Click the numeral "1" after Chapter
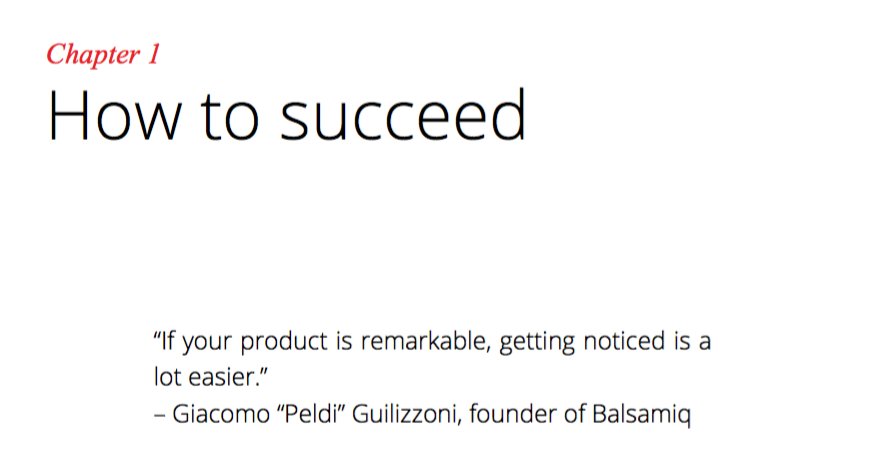 click(x=153, y=55)
